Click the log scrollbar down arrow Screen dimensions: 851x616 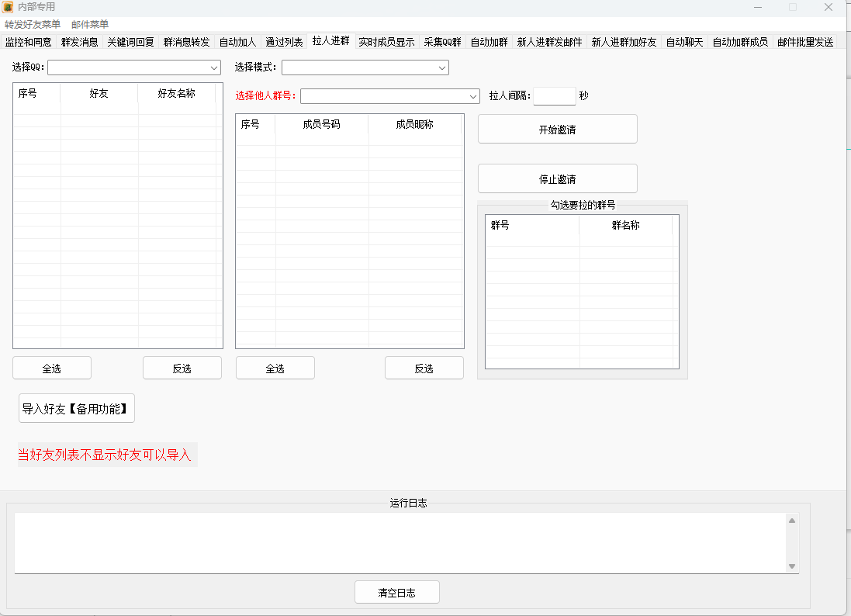(x=792, y=566)
